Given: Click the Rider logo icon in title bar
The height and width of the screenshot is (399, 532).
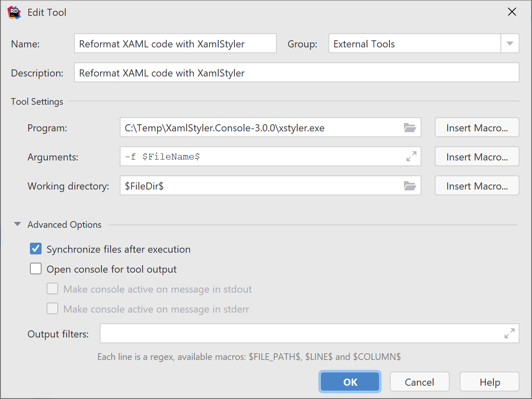Looking at the screenshot, I should point(14,12).
